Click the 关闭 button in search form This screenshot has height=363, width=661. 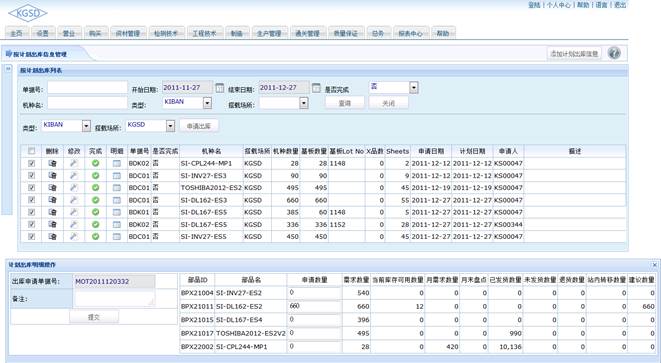tap(388, 103)
